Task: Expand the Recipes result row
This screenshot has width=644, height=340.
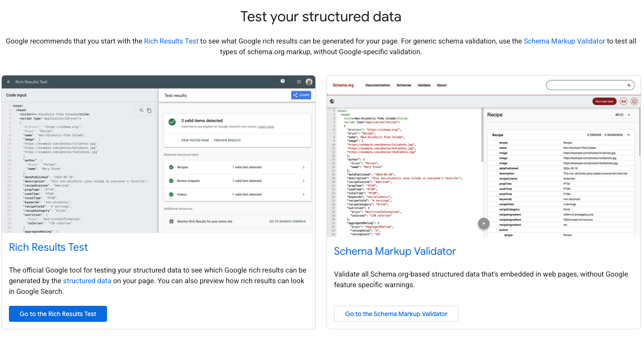Action: pyautogui.click(x=303, y=167)
